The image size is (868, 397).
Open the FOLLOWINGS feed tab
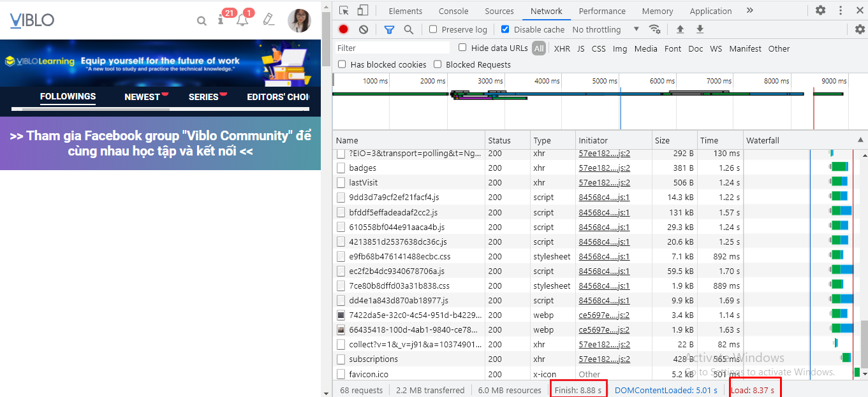[x=68, y=97]
